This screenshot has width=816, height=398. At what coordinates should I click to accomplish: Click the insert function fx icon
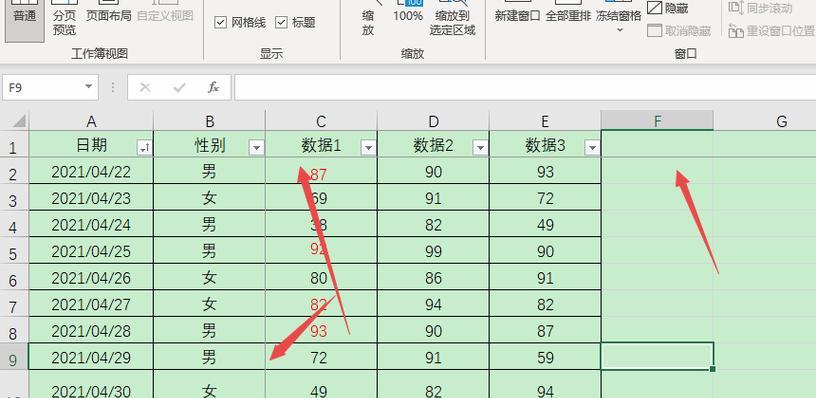tap(213, 87)
